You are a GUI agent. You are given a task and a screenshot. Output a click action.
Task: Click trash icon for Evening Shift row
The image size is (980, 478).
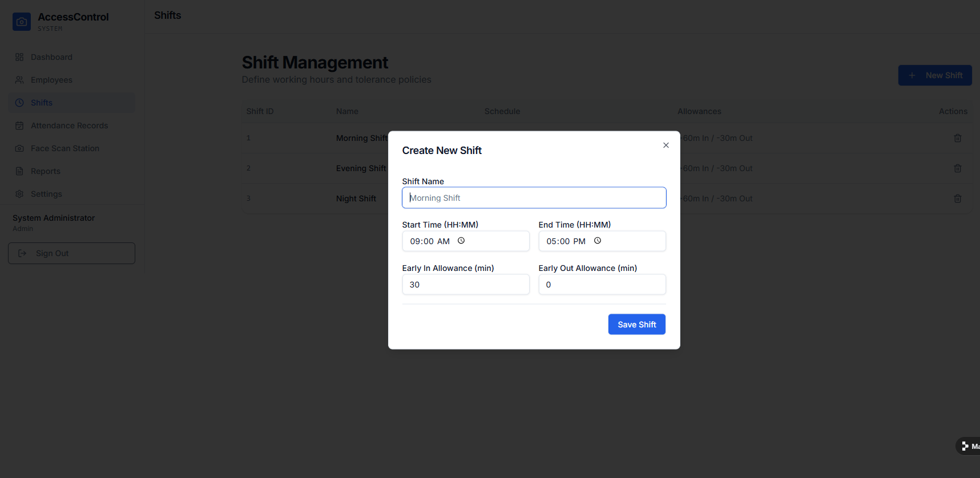point(957,168)
